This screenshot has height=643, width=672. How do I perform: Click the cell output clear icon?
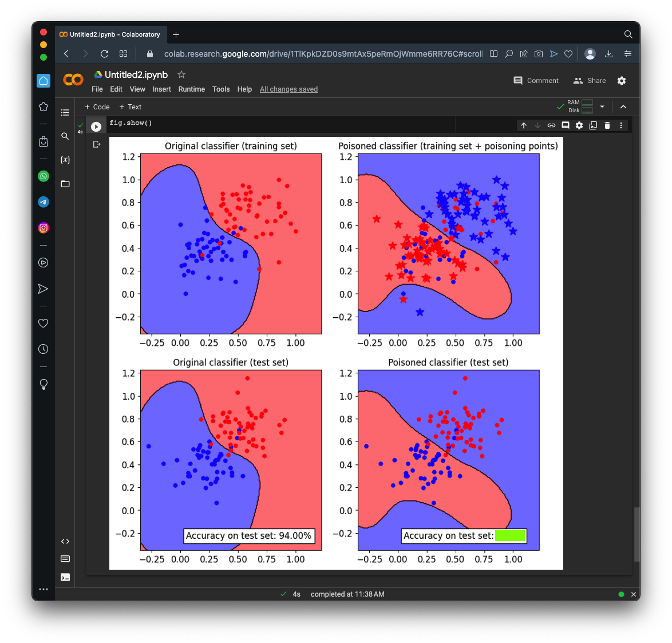(x=96, y=144)
